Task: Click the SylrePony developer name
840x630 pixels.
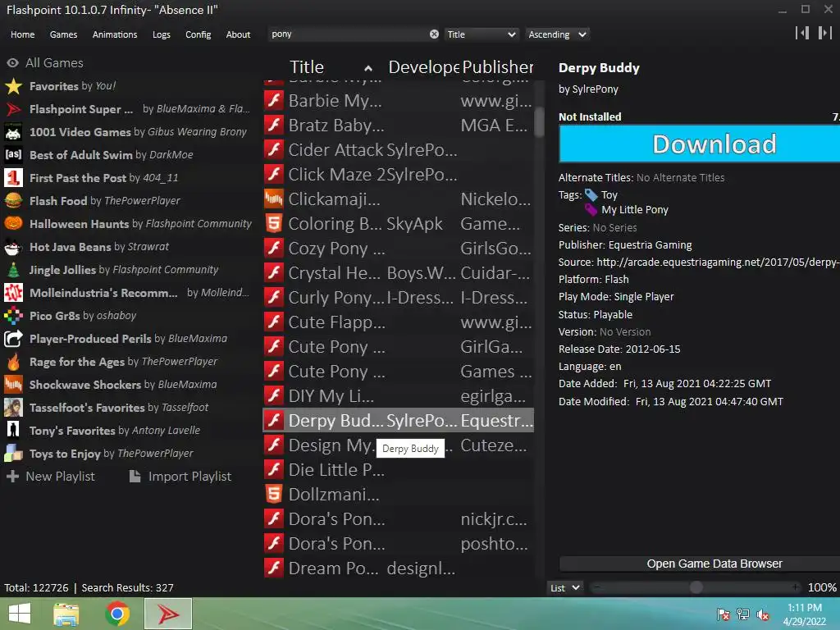Action: point(595,89)
